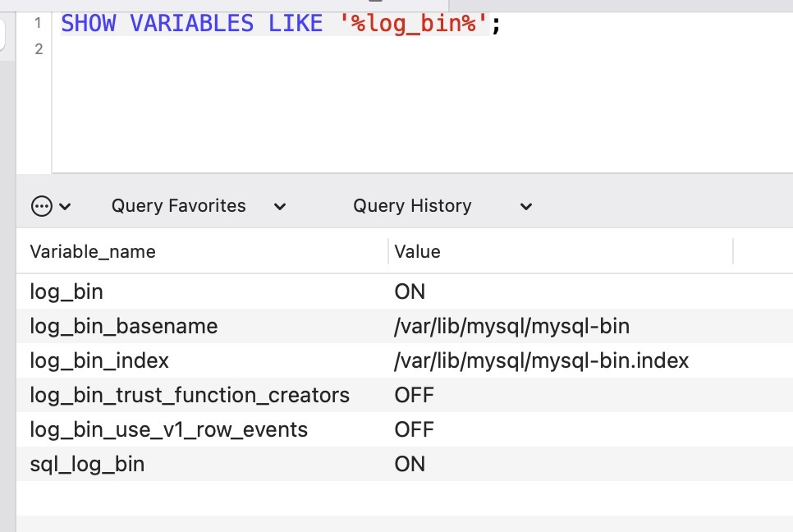Open the Query History dropdown
Image resolution: width=793 pixels, height=532 pixels.
pyautogui.click(x=442, y=206)
